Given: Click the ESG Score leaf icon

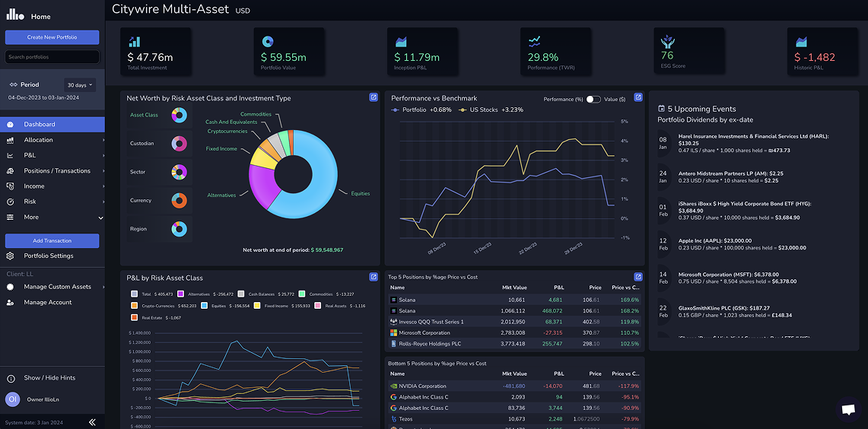Looking at the screenshot, I should click(x=668, y=42).
